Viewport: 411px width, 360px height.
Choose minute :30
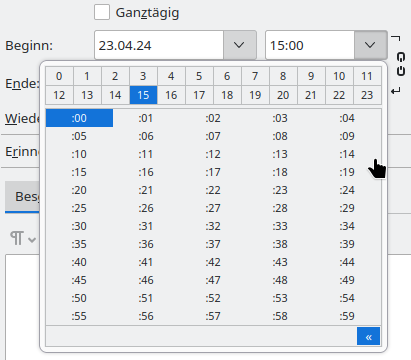click(79, 226)
